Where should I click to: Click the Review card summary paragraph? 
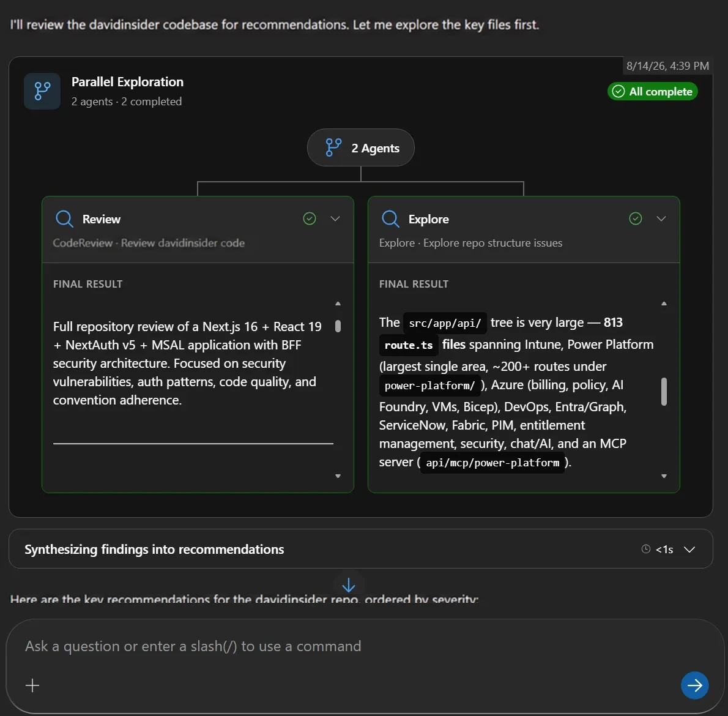(187, 363)
